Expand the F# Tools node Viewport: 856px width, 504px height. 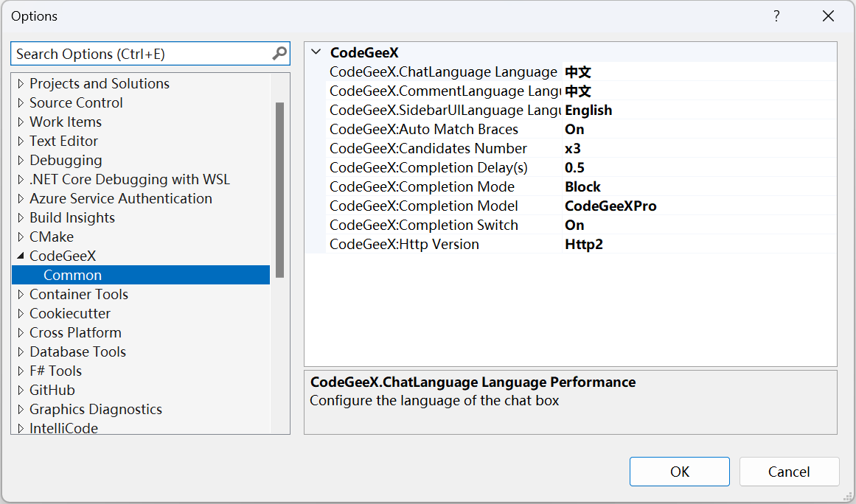point(21,371)
